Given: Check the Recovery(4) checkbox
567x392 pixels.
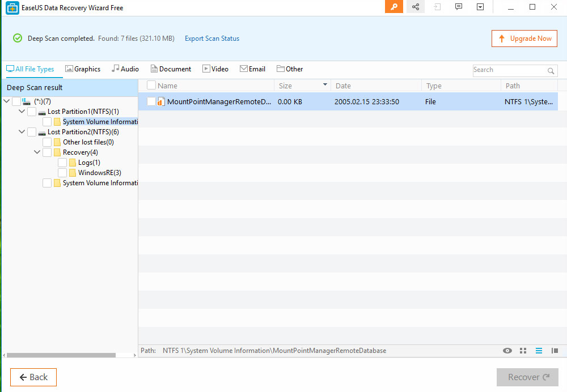Looking at the screenshot, I should [x=47, y=152].
